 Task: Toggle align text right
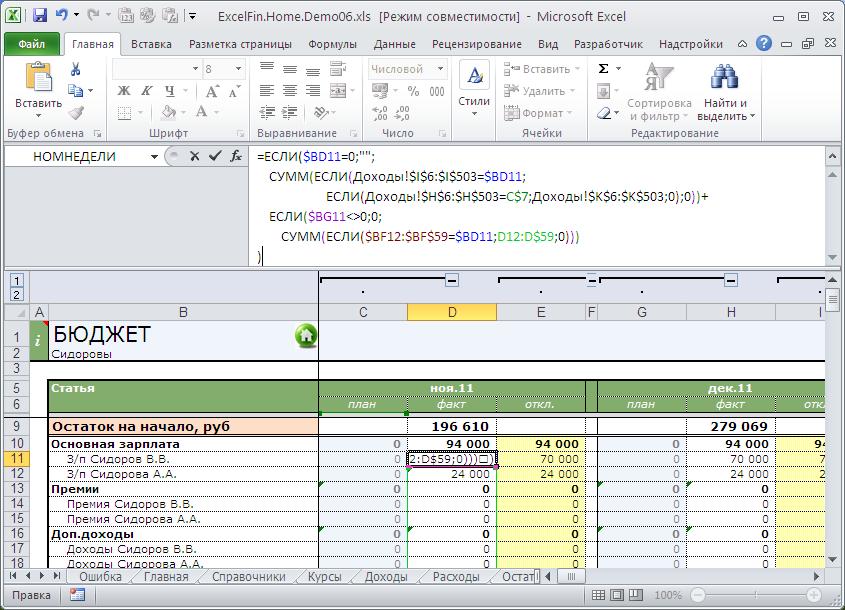[x=313, y=91]
